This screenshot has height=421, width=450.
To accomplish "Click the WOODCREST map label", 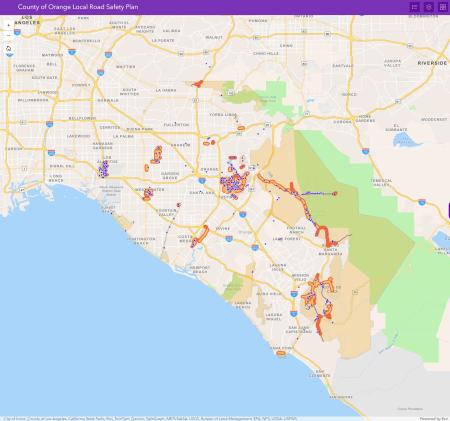I will (x=434, y=119).
